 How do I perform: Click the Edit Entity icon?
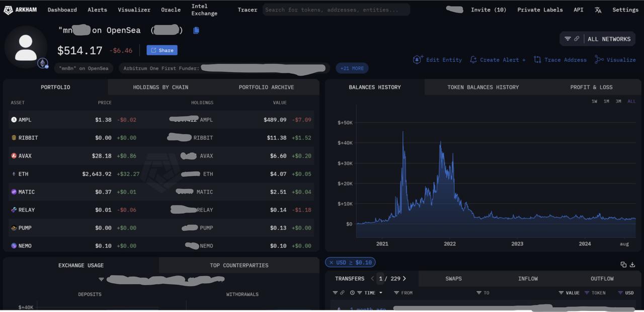tap(418, 60)
